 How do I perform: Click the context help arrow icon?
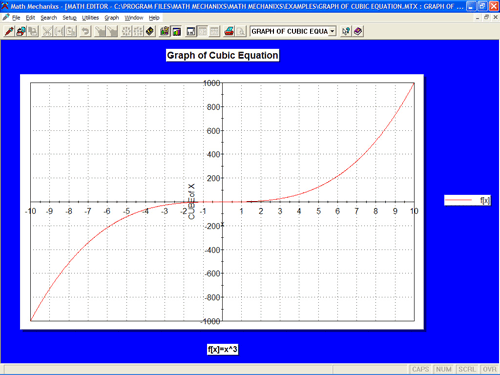click(346, 31)
